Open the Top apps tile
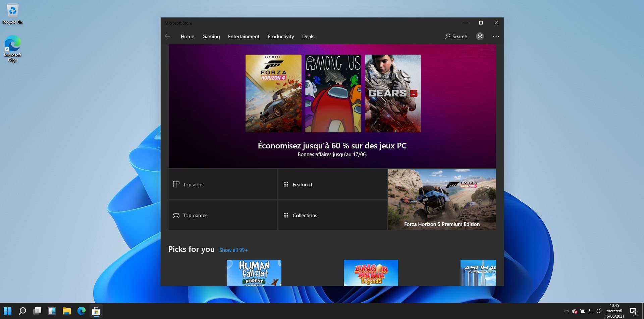644x319 pixels. point(223,184)
